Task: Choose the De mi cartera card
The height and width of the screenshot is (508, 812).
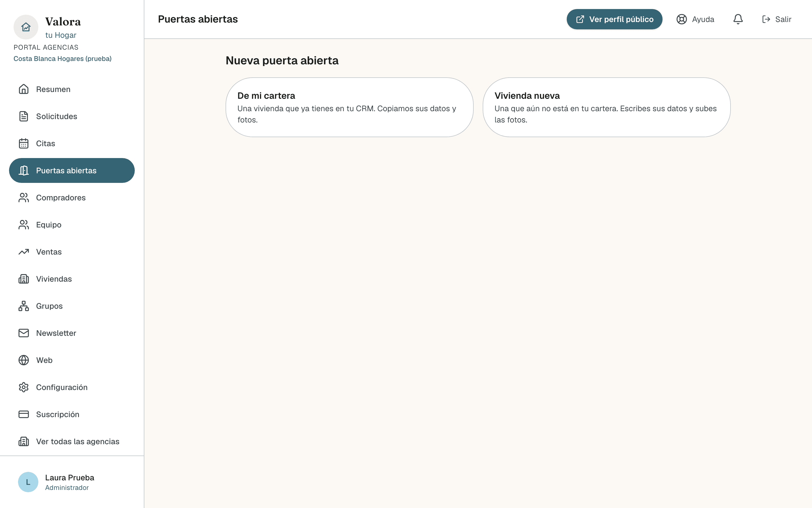Action: 349,107
